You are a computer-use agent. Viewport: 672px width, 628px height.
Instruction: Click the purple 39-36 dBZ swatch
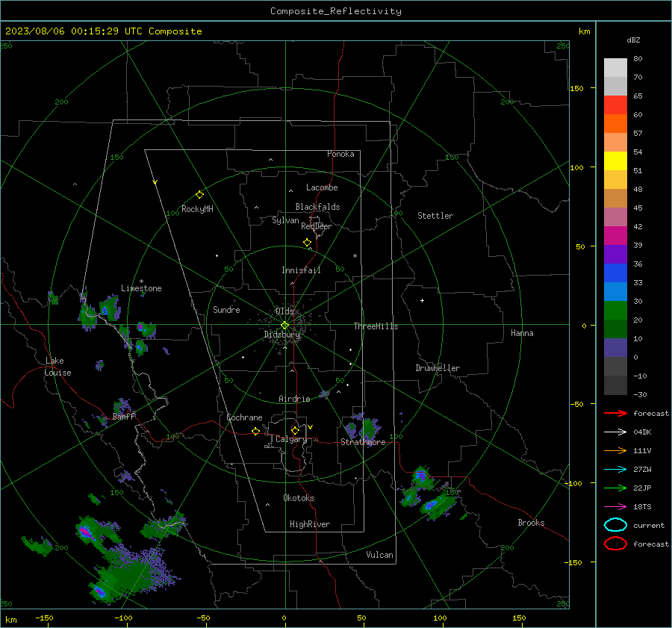(615, 254)
